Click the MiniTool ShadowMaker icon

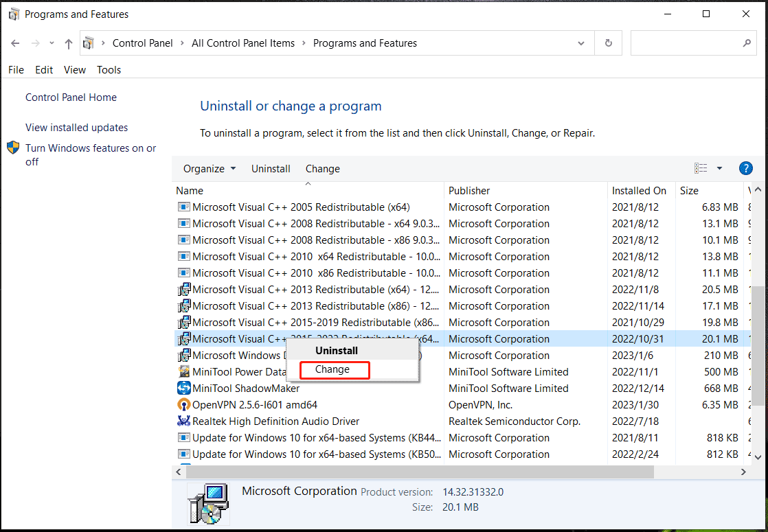pyautogui.click(x=183, y=388)
